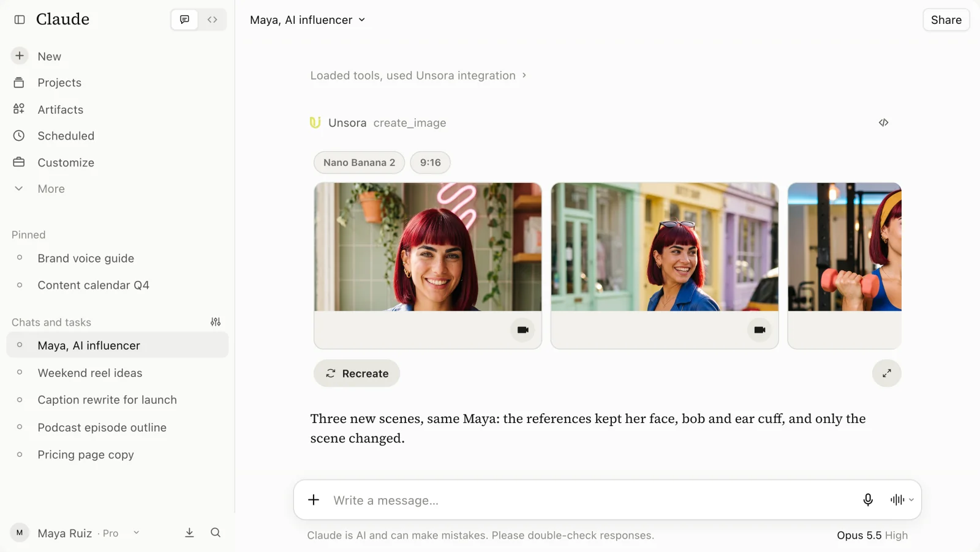Open the gym dumbbell image thumbnail
The width and height of the screenshot is (980, 552).
pos(845,247)
